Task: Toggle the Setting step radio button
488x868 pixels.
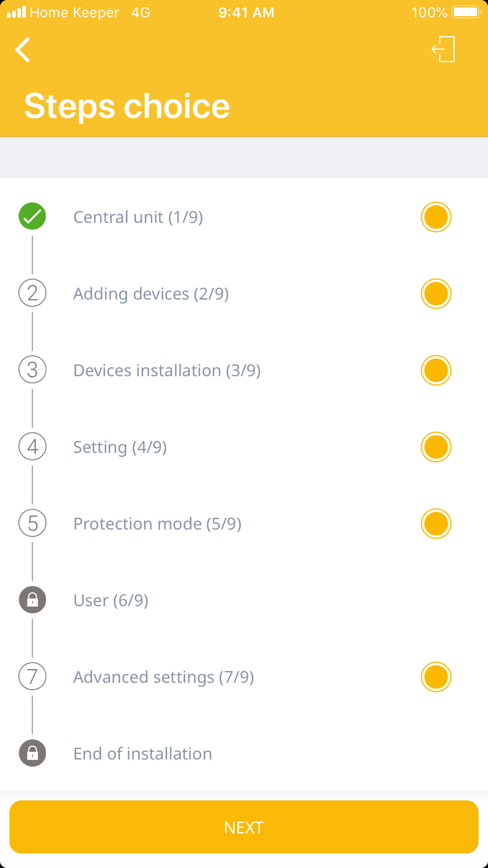Action: point(436,447)
